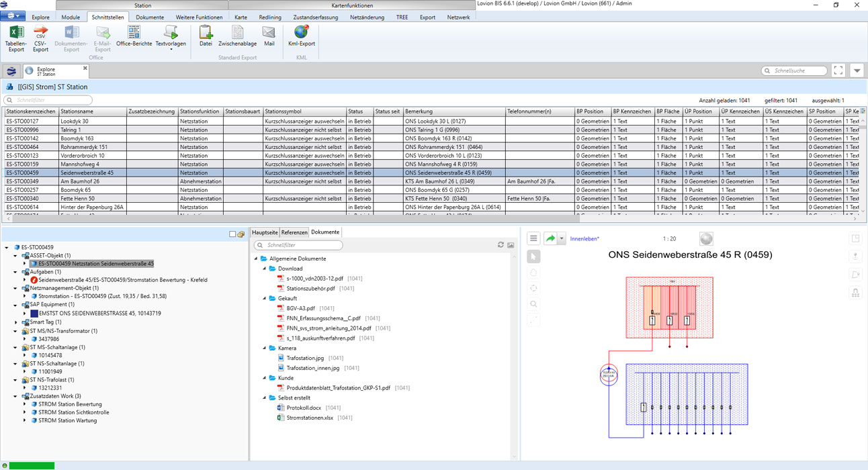Sort by Bemerkung column header
Screen dimensions: 868x470
pos(453,111)
